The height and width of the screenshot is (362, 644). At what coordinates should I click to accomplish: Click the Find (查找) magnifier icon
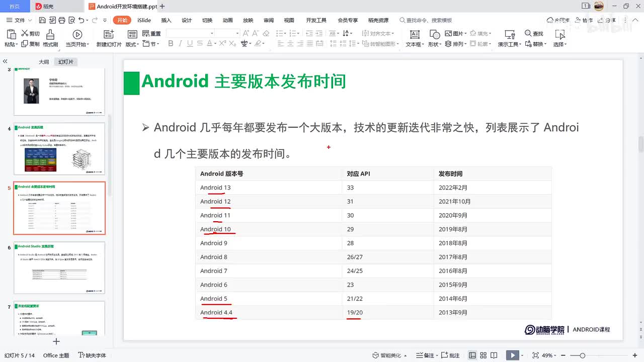(x=528, y=33)
